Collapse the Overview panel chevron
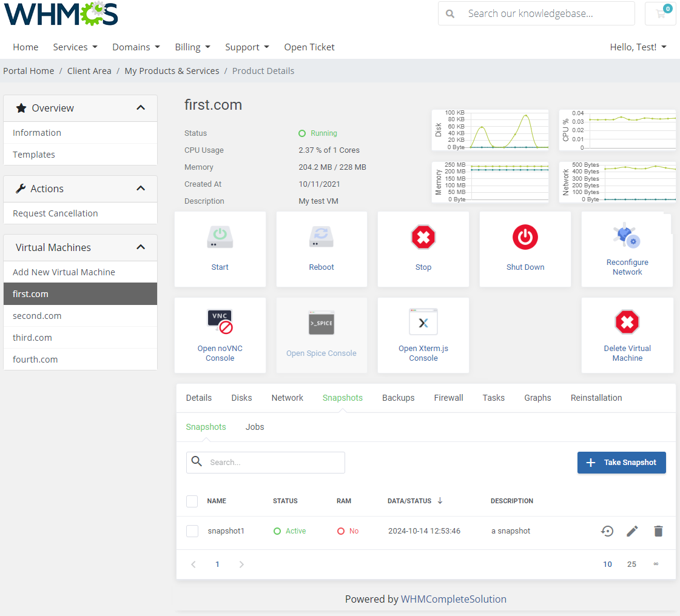 pyautogui.click(x=141, y=107)
